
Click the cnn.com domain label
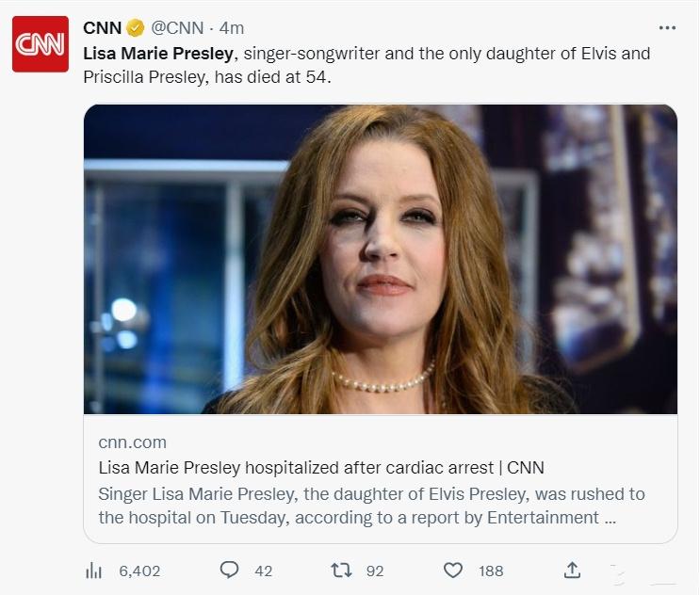tap(132, 442)
